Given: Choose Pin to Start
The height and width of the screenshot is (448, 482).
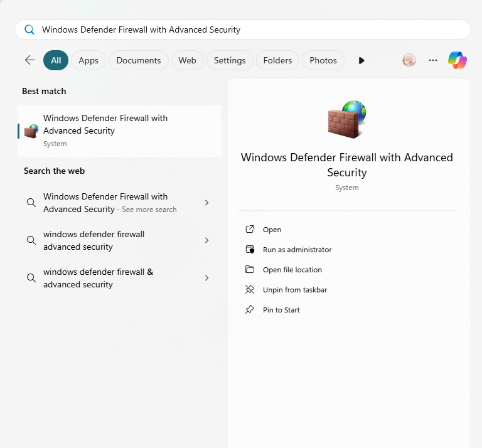Looking at the screenshot, I should (x=281, y=310).
